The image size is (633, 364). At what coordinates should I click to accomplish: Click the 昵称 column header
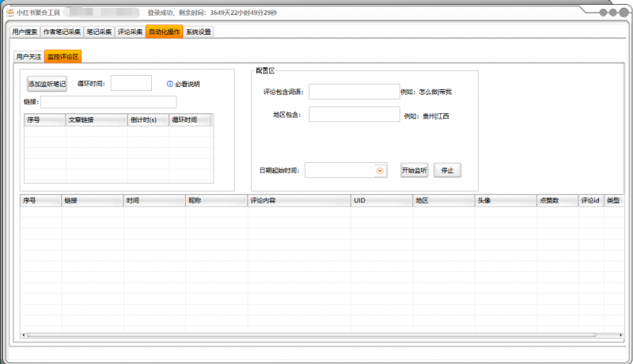point(216,200)
